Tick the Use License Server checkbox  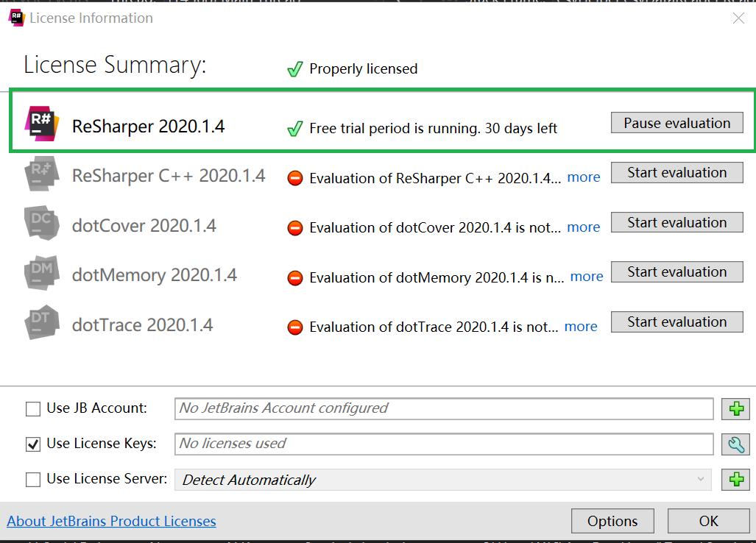pos(33,480)
